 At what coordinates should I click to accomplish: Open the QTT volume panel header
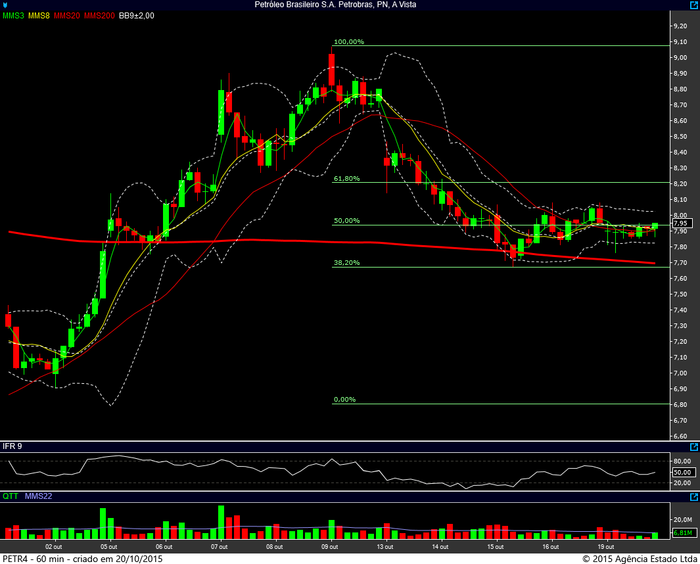pos(10,495)
